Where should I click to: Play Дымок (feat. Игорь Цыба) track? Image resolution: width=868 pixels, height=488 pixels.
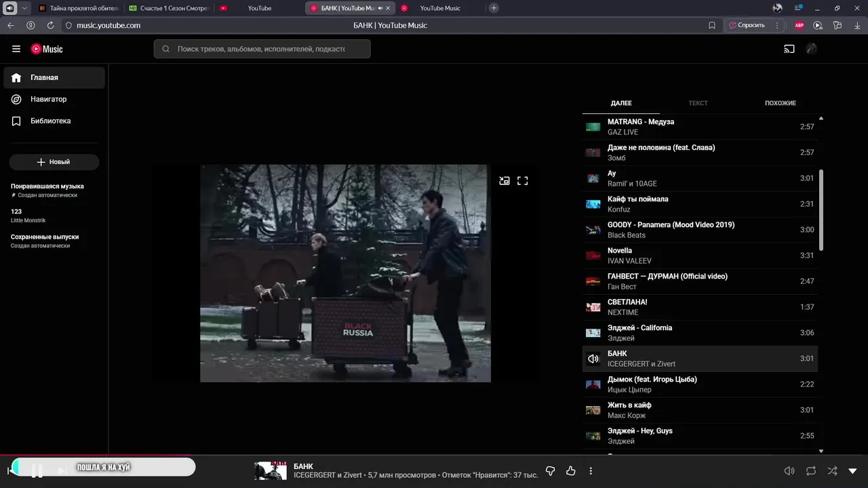[x=700, y=384]
